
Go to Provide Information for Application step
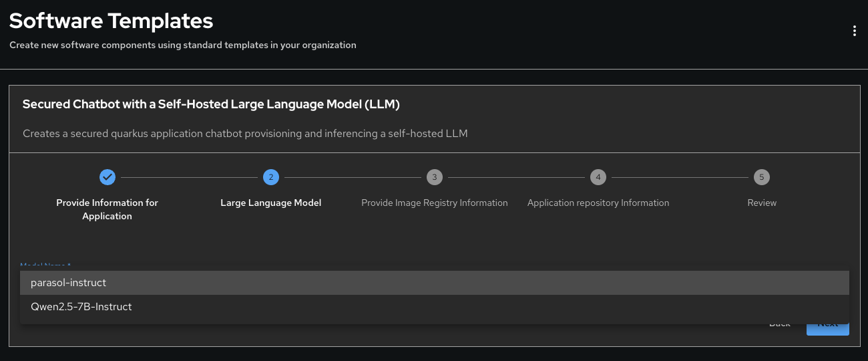tap(107, 209)
